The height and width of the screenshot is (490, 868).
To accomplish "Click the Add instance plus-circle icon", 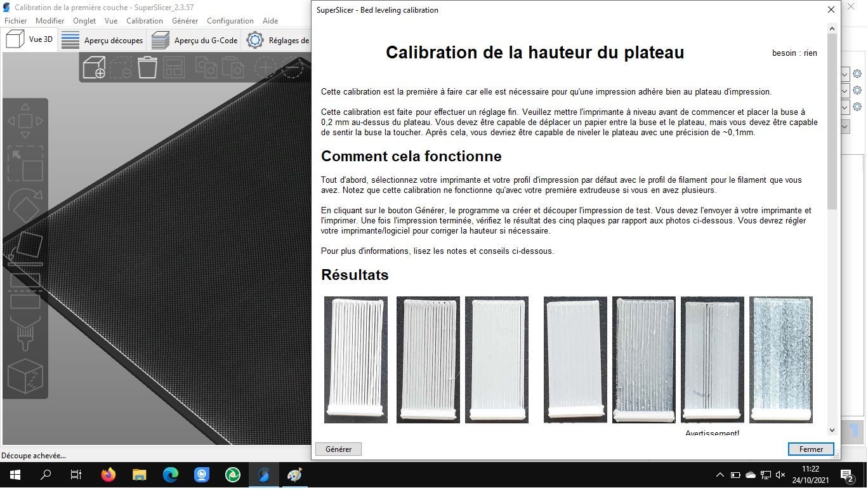I will coord(264,67).
